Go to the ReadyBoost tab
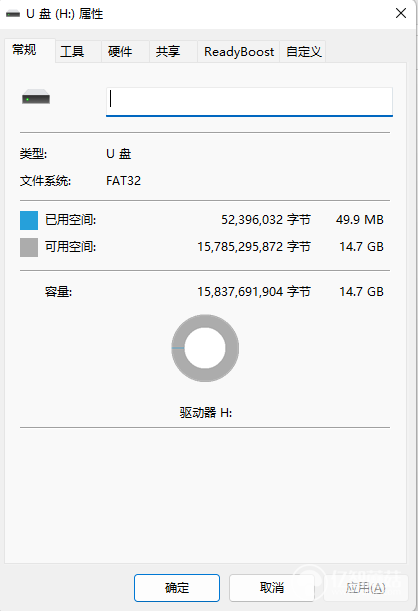The width and height of the screenshot is (418, 611). 239,51
